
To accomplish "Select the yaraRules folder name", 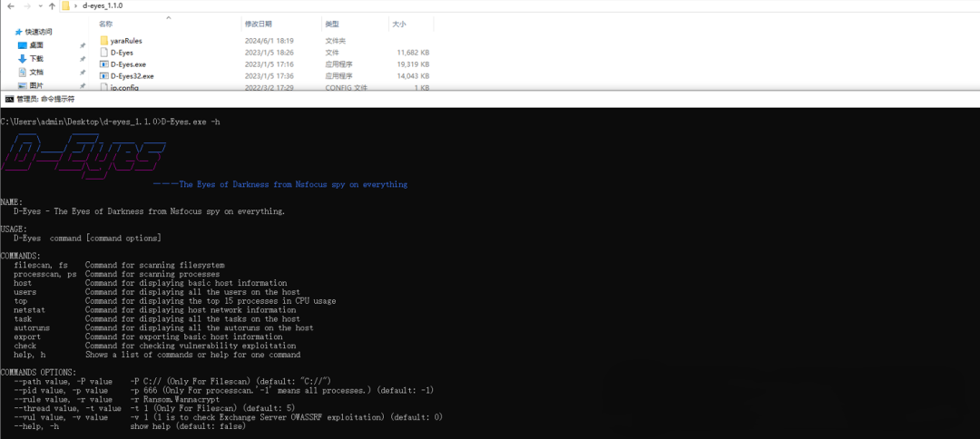I will pos(126,41).
